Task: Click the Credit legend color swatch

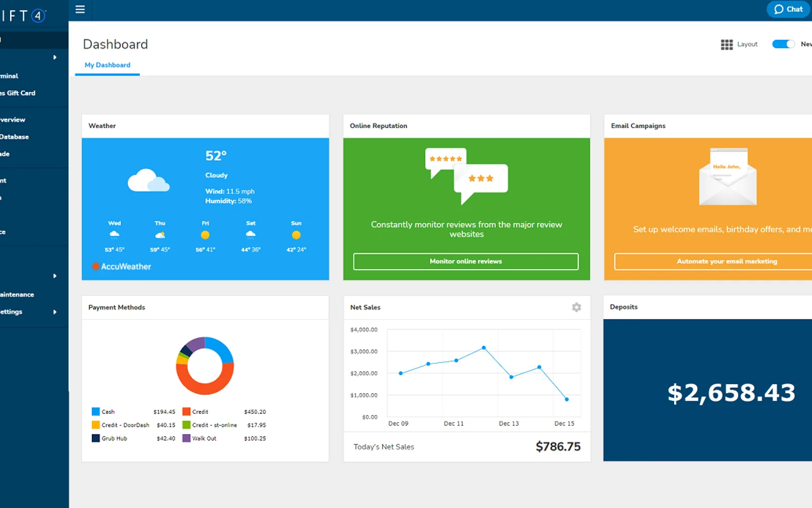Action: pyautogui.click(x=186, y=411)
